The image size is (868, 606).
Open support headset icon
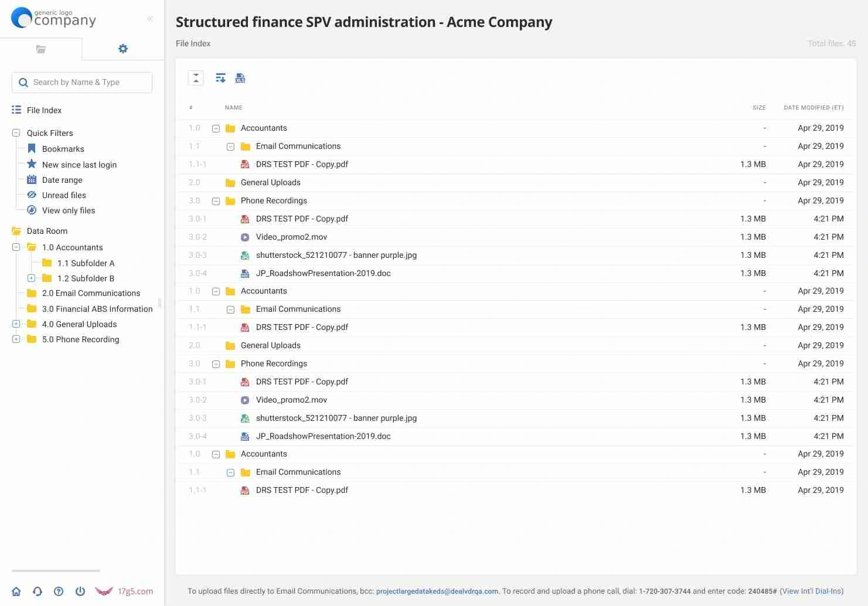38,591
